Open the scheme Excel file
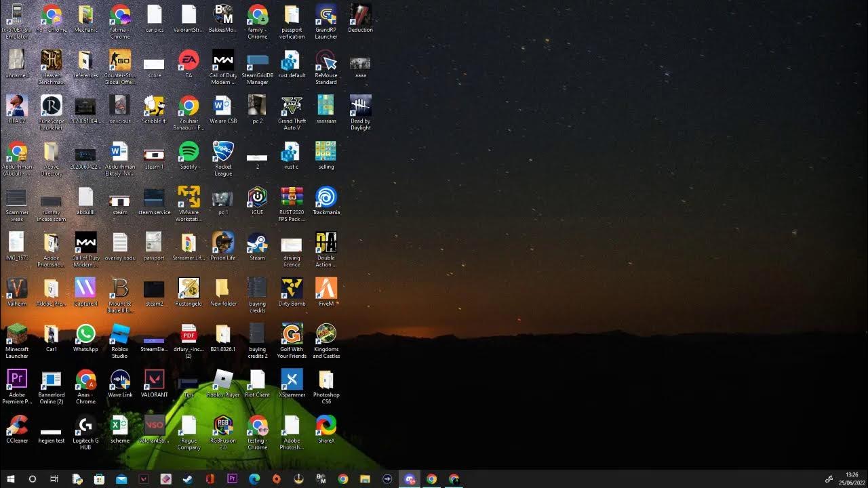This screenshot has width=868, height=488. pyautogui.click(x=120, y=429)
